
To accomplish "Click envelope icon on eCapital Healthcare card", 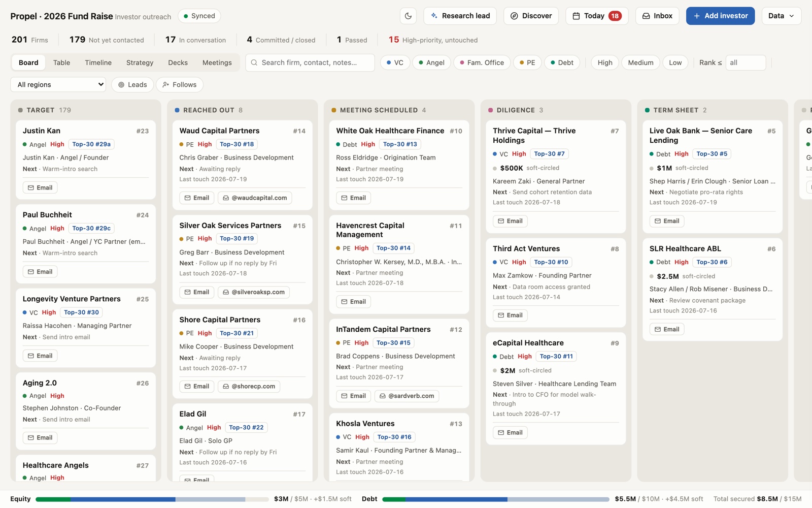I will click(501, 432).
